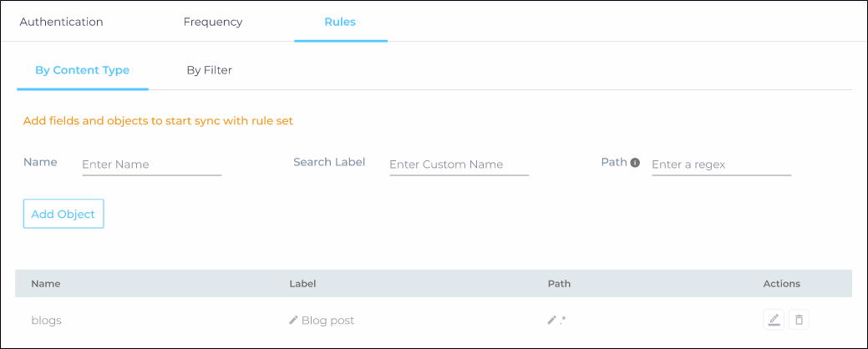Viewport: 868px width, 349px height.
Task: Click the Name column header
Action: click(x=46, y=284)
